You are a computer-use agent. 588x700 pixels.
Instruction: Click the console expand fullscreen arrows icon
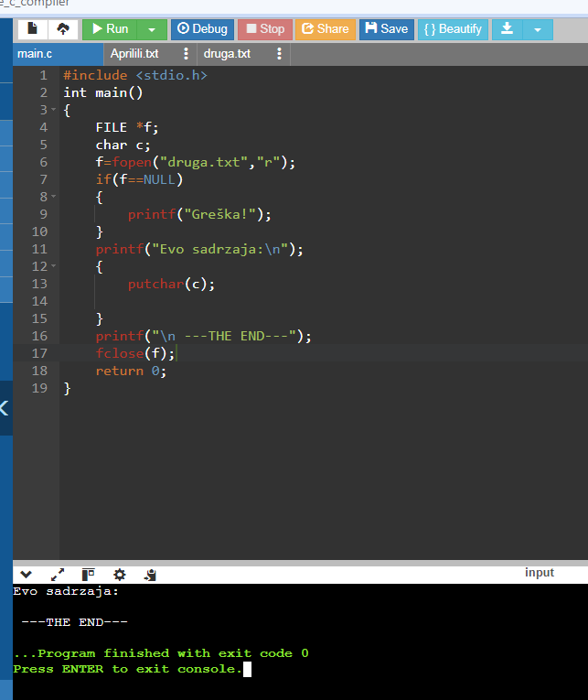click(57, 574)
